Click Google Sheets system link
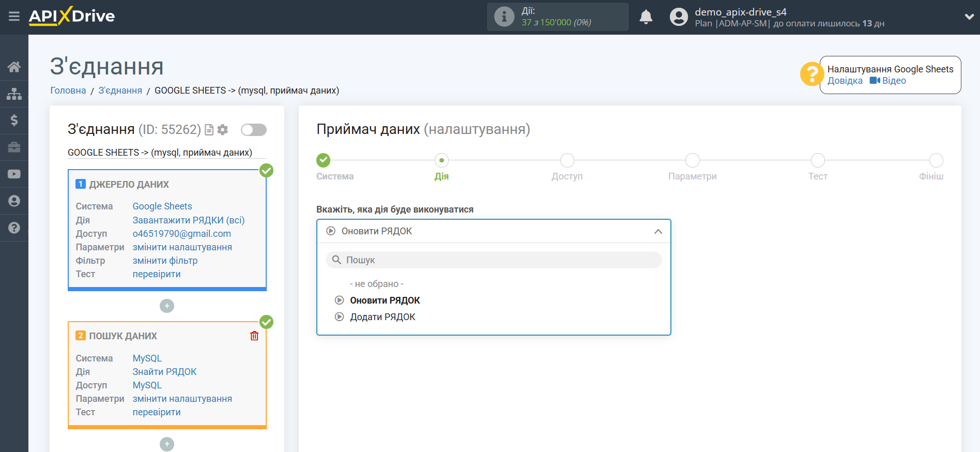 pos(162,206)
